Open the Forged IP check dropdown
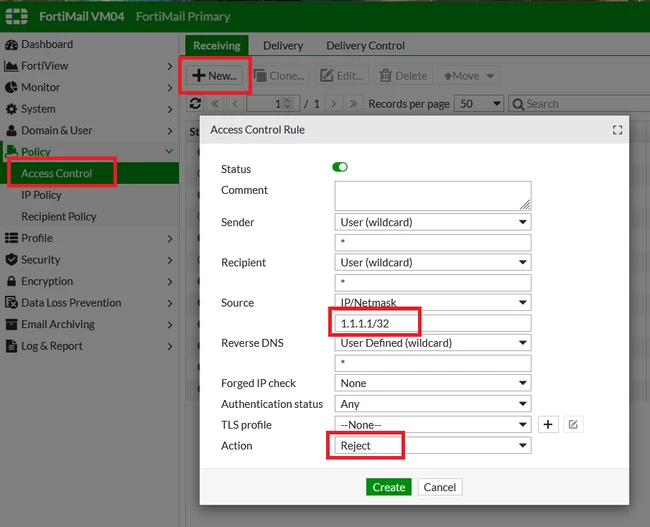The width and height of the screenshot is (650, 527). pyautogui.click(x=433, y=383)
